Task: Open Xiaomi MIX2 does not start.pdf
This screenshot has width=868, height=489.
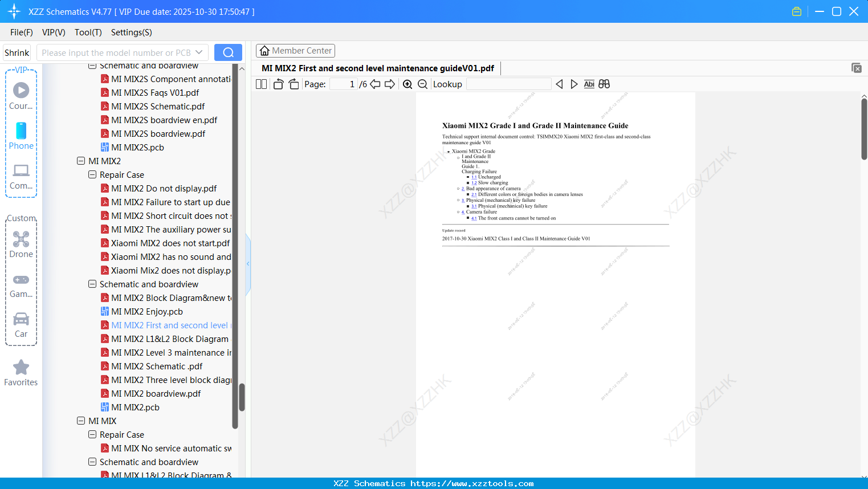Action: tap(170, 243)
